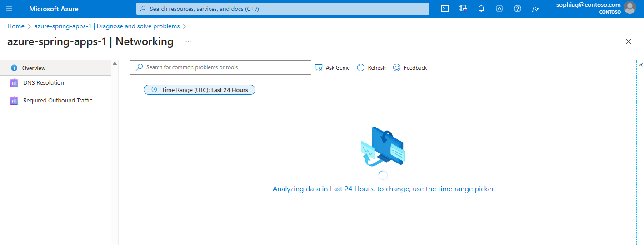Open azure-spring-apps-1 Diagnose and solve problems breadcrumb
Viewport: 644px width, 245px height.
pos(107,26)
